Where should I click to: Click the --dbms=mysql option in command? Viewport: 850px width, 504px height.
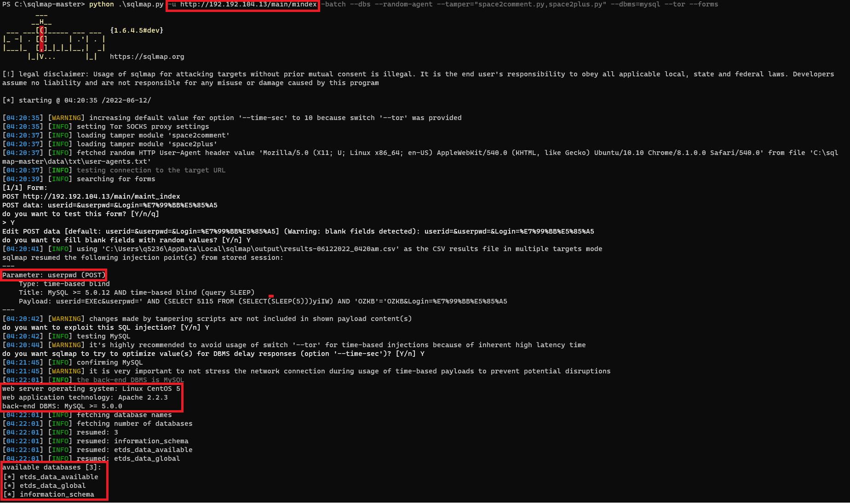tap(635, 5)
